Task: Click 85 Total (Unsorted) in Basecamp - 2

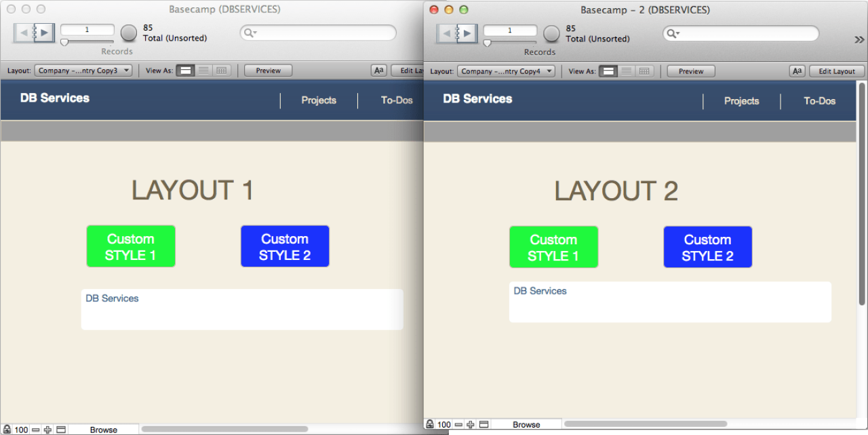Action: [597, 34]
